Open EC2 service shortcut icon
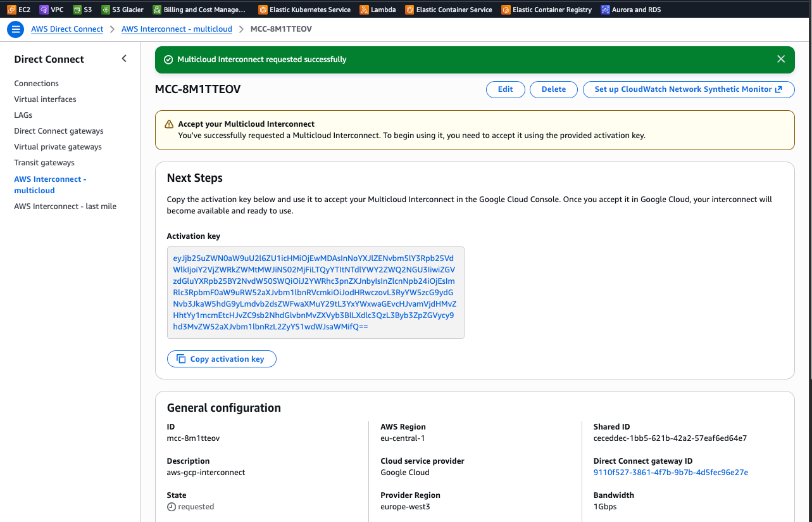Screen dimensions: 812x522 click(x=11, y=10)
